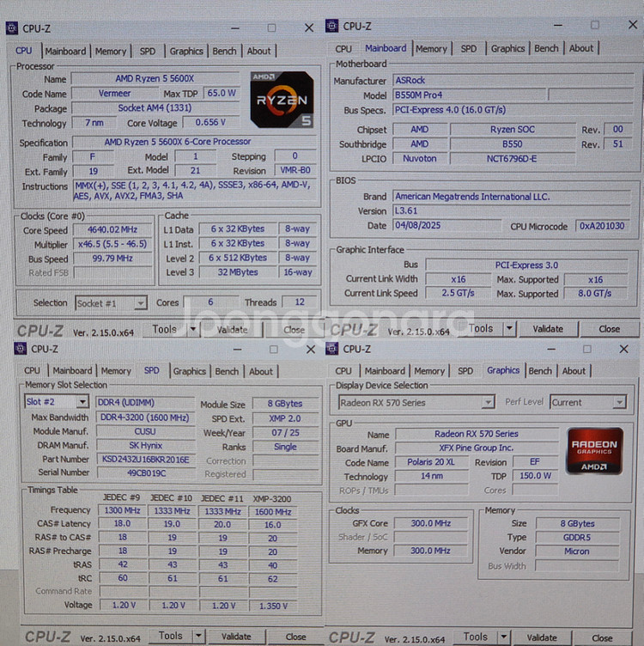Click the GFX Core 300.0 MHz value

[x=431, y=523]
